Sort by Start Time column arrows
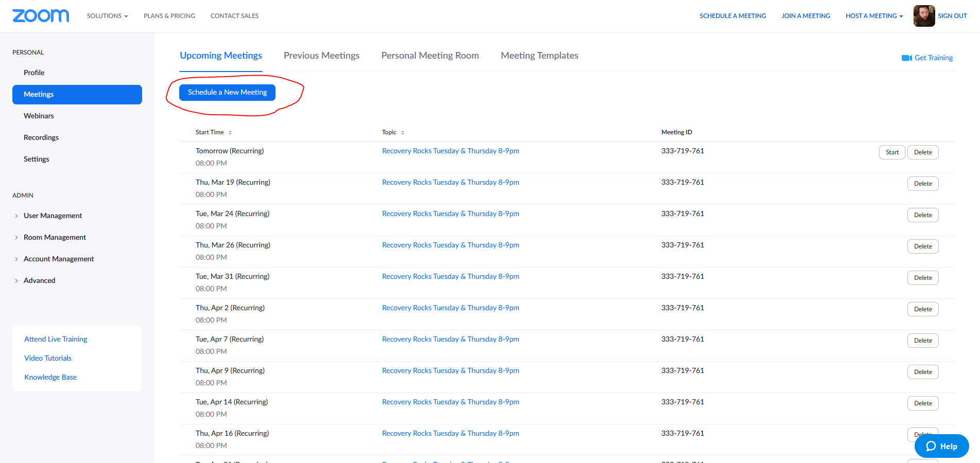980x463 pixels. [x=230, y=133]
